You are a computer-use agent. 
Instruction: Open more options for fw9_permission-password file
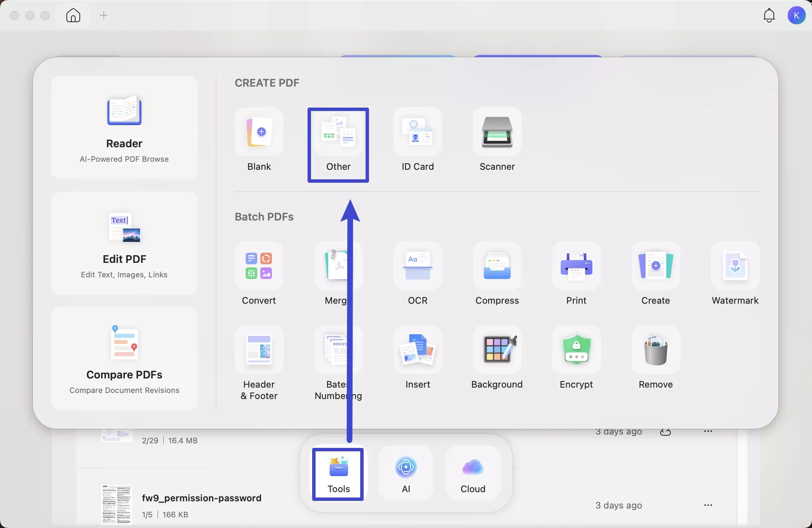708,505
